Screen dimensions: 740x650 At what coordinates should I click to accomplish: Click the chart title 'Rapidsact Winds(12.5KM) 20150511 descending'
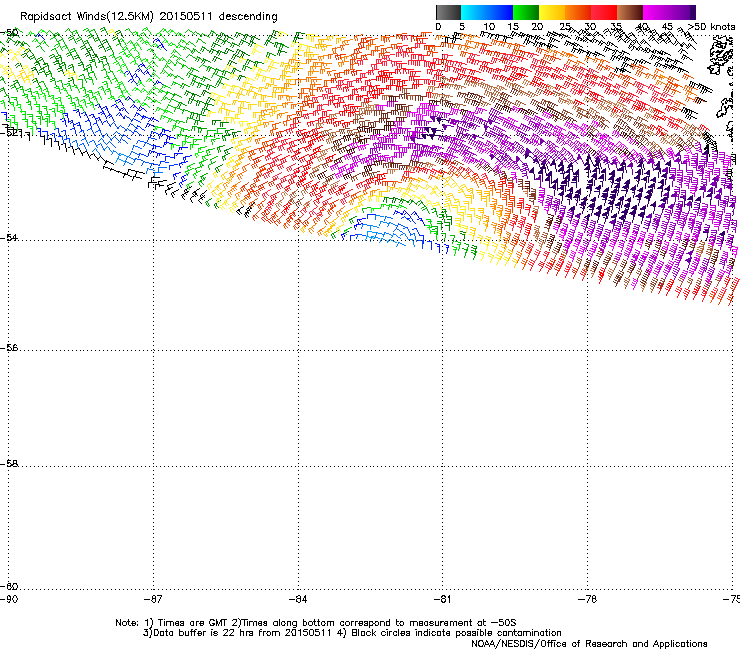tap(149, 17)
